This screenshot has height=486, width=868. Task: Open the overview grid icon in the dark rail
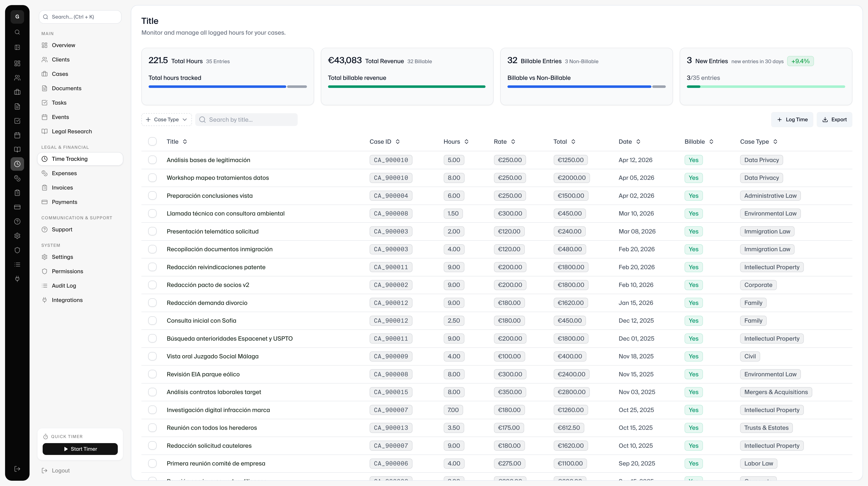(17, 63)
